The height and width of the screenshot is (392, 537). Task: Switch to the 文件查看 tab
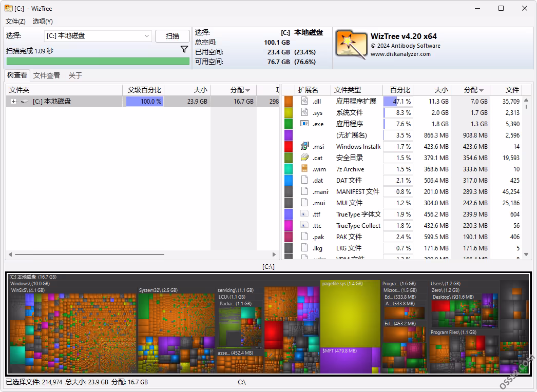[x=47, y=75]
